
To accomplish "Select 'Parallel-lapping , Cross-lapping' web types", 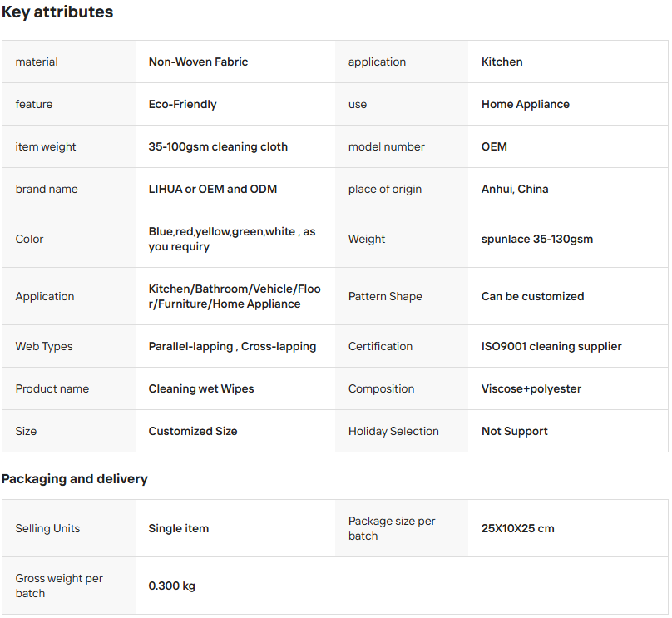I will [x=232, y=346].
